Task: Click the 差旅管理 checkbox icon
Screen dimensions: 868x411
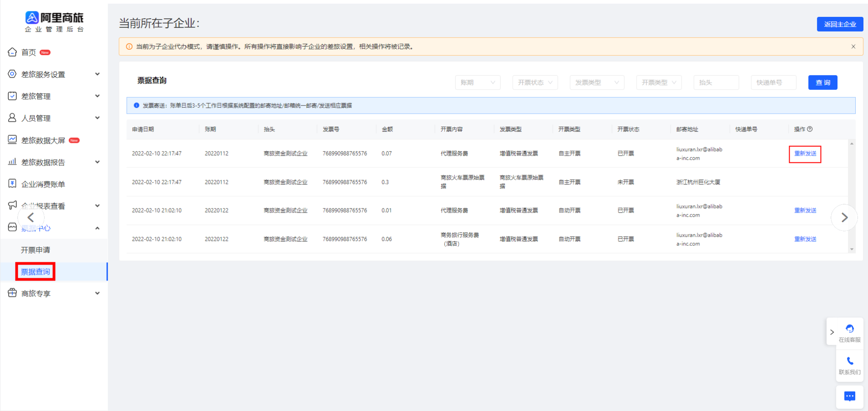Action: point(12,96)
